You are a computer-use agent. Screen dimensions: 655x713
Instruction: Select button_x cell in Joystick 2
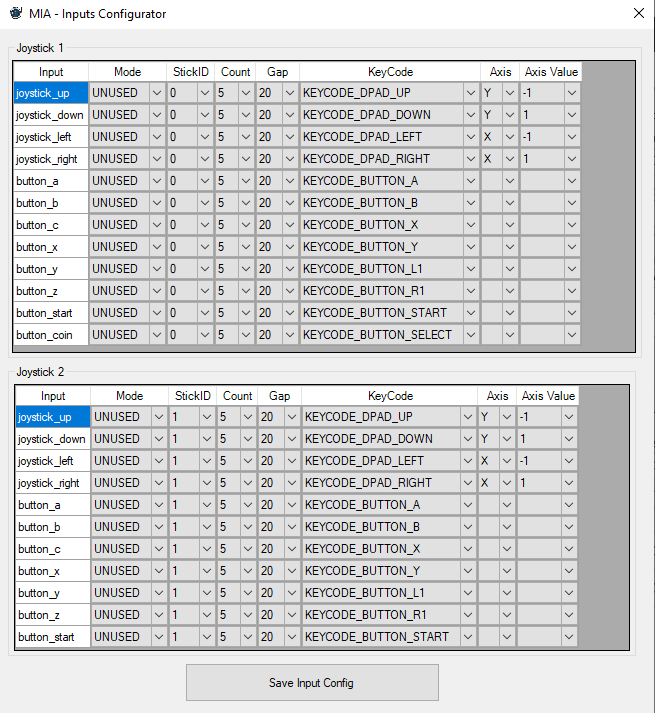[x=53, y=571]
